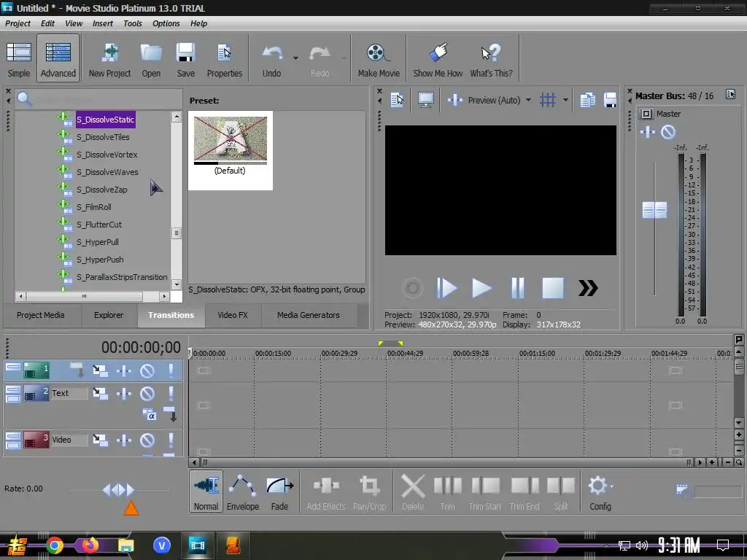Expand overlays dropdown arrow next to grid

(x=565, y=100)
